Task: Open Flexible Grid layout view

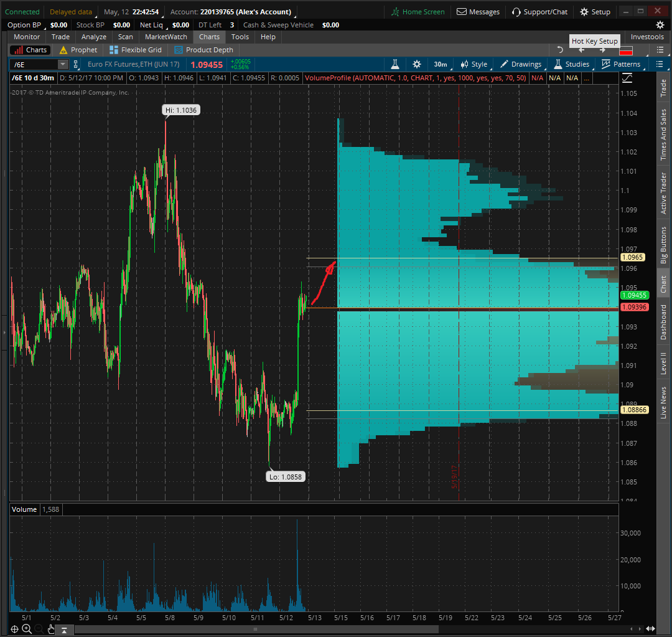Action: 136,50
